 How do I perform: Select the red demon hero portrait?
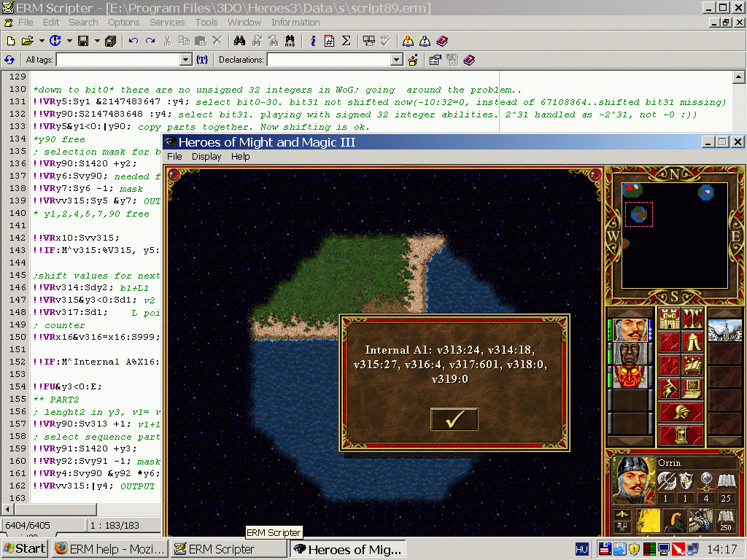(x=632, y=377)
